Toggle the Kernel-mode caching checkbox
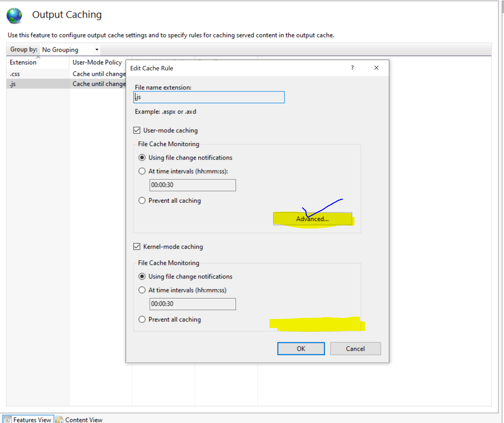504x423 pixels. tap(137, 246)
